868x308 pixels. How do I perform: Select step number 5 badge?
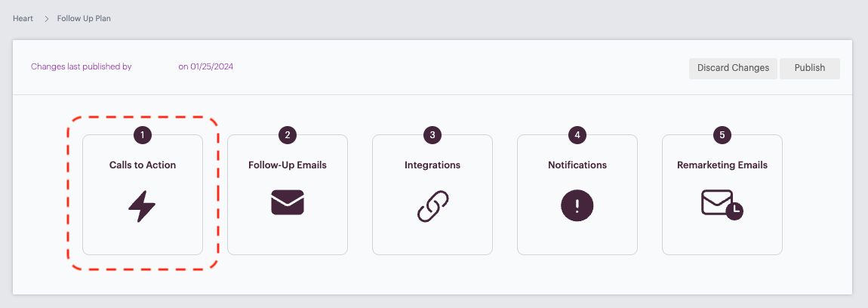point(722,134)
